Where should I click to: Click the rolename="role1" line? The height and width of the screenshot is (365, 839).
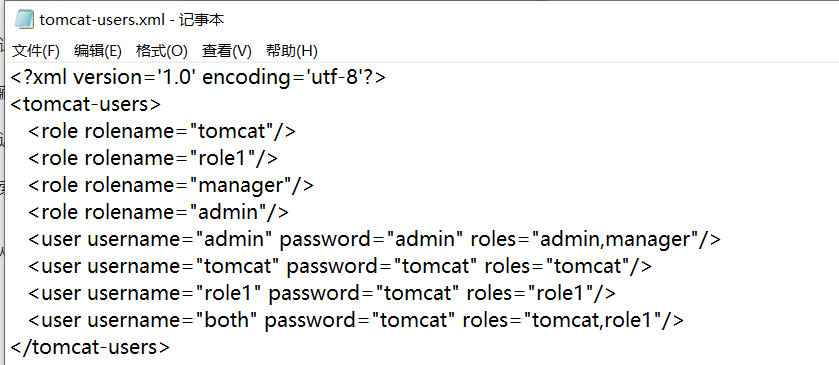(153, 158)
